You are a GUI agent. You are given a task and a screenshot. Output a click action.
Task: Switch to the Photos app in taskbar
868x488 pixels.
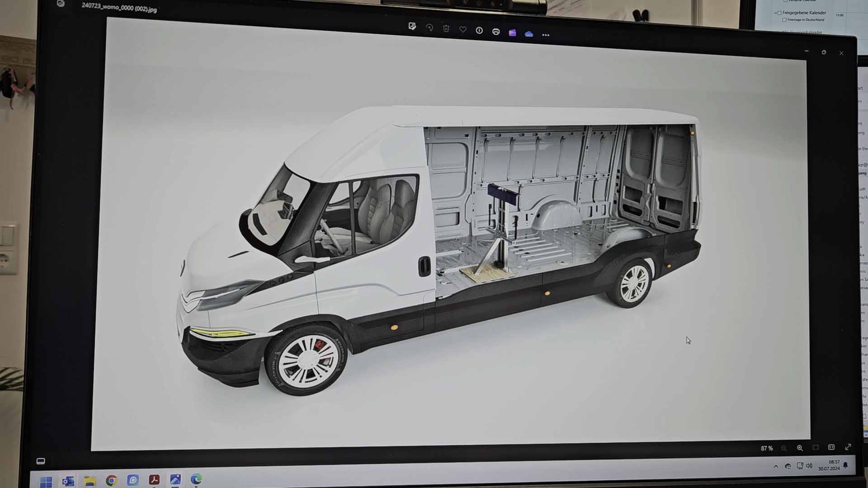point(175,479)
